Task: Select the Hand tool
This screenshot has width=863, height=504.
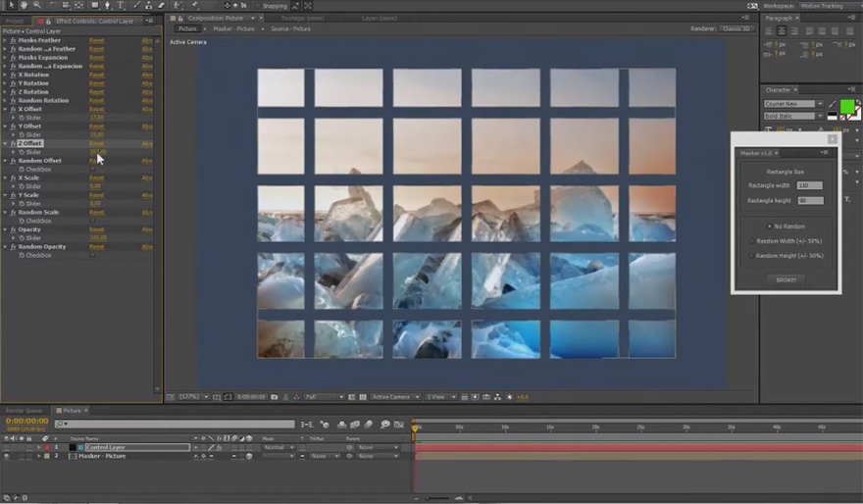Action: [x=25, y=5]
